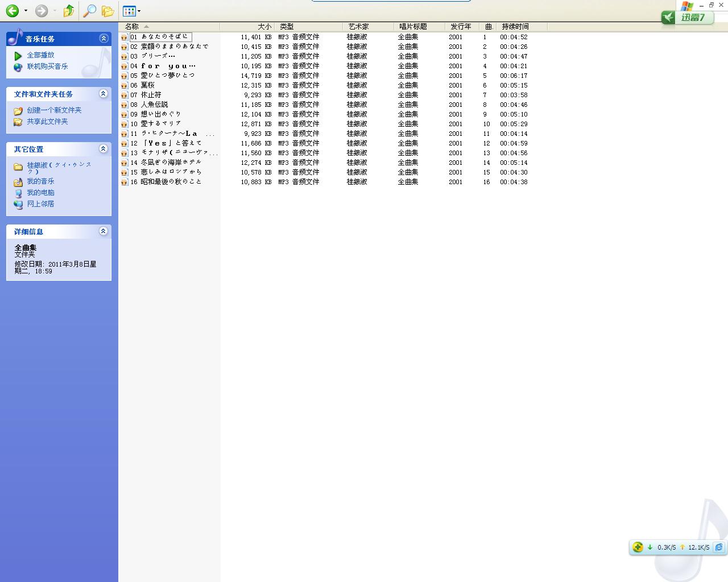Collapse the 音乐任务 panel

(104, 38)
